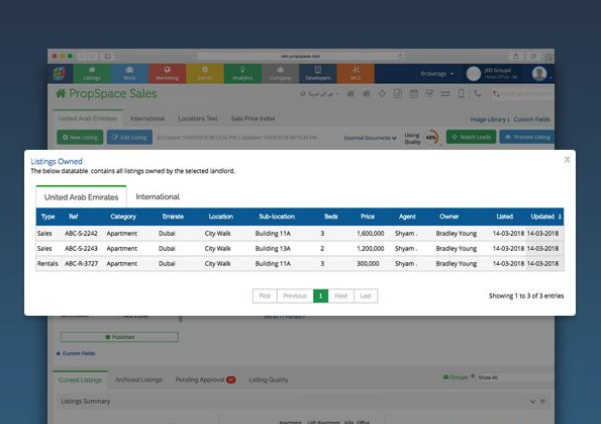Click the Published status button
Viewport: 601px width, 424px height.
click(120, 337)
